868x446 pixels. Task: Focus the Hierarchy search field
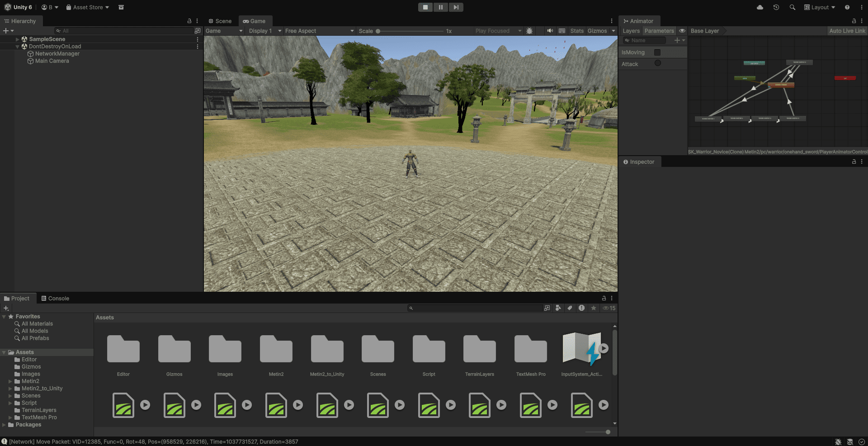124,31
